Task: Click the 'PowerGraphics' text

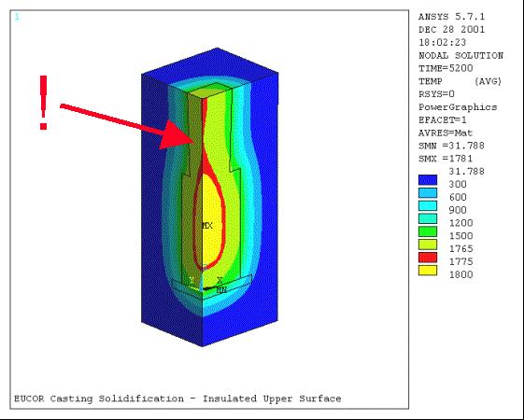Action: tap(458, 107)
